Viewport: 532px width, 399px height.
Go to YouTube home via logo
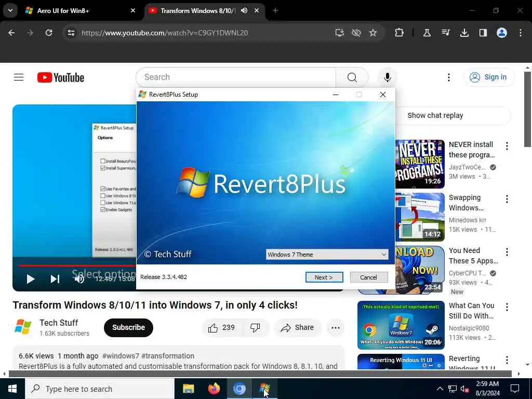tap(60, 77)
